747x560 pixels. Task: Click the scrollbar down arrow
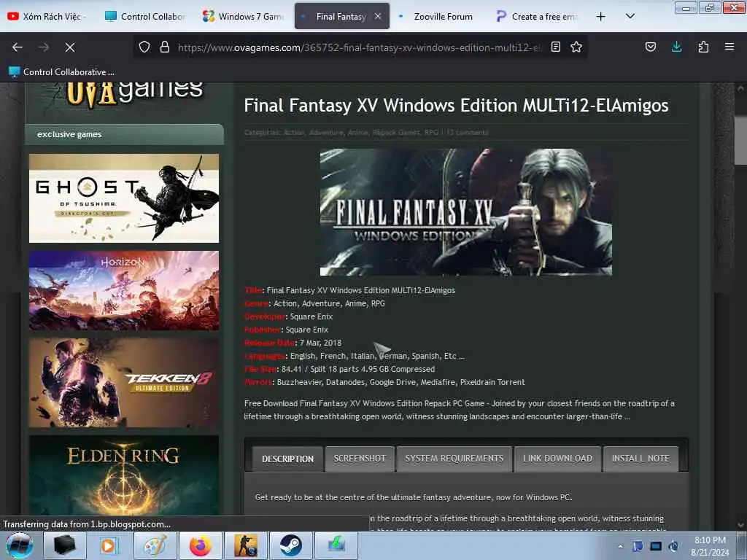click(740, 525)
